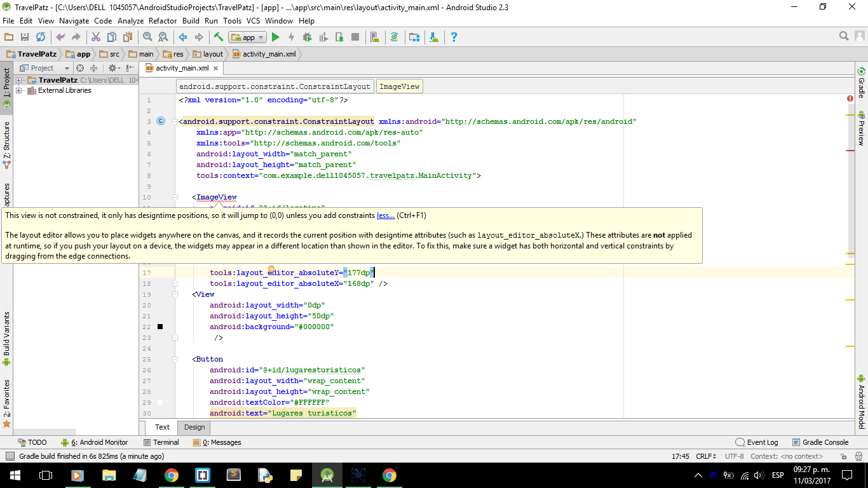The image size is (868, 488).
Task: Navigate forward with the right arrow icon
Action: [x=199, y=37]
